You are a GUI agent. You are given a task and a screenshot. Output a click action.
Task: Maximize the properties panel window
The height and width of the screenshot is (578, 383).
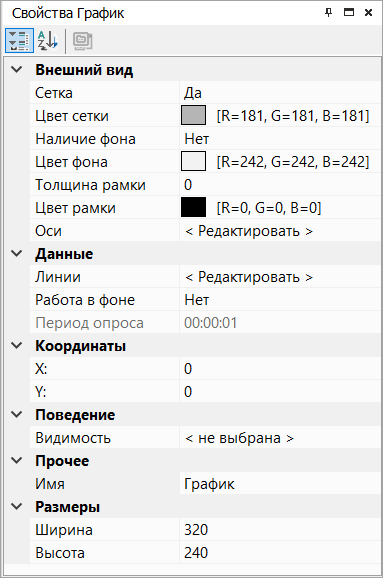pyautogui.click(x=348, y=13)
